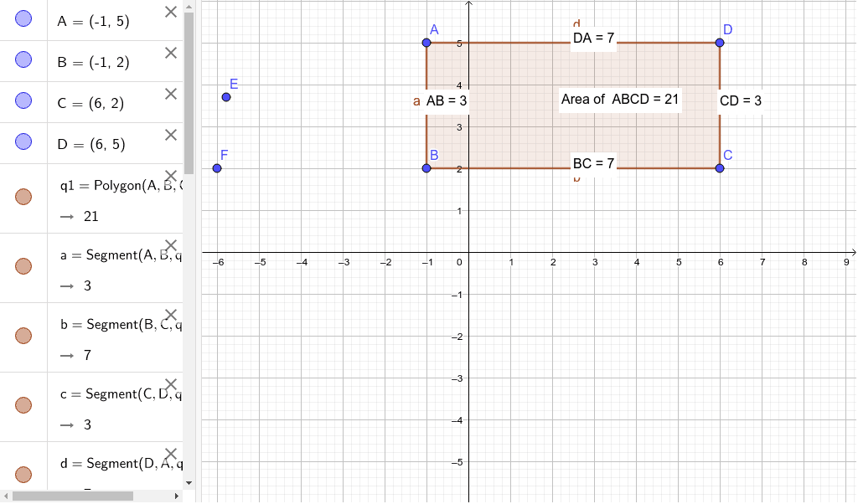The width and height of the screenshot is (858, 504).
Task: Toggle visibility circle for point B
Action: 23,59
